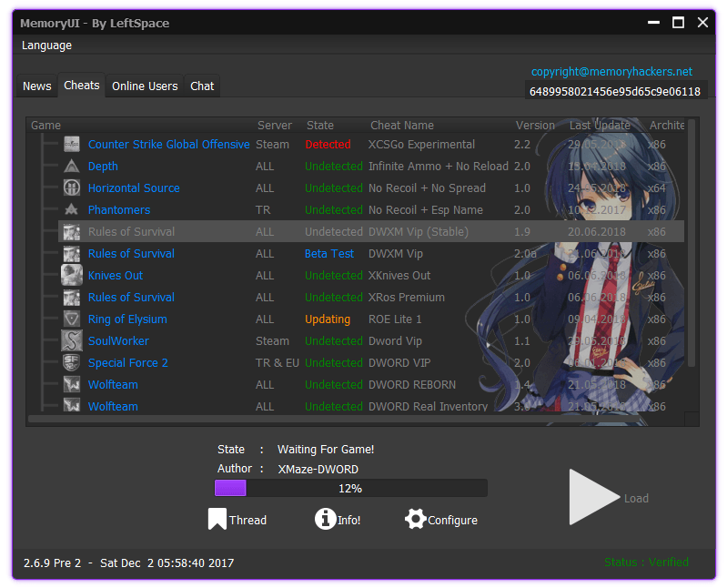Click the Knives Out game icon

[71, 275]
